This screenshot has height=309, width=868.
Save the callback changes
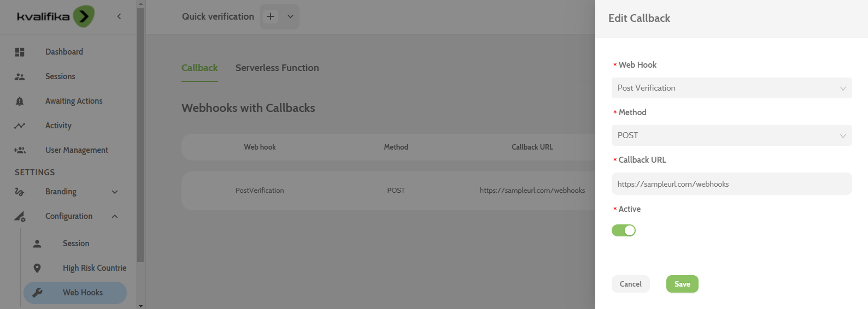click(x=682, y=284)
